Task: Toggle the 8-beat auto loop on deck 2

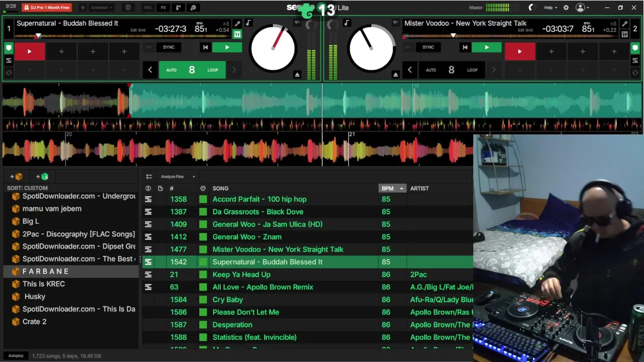Action: 451,70
